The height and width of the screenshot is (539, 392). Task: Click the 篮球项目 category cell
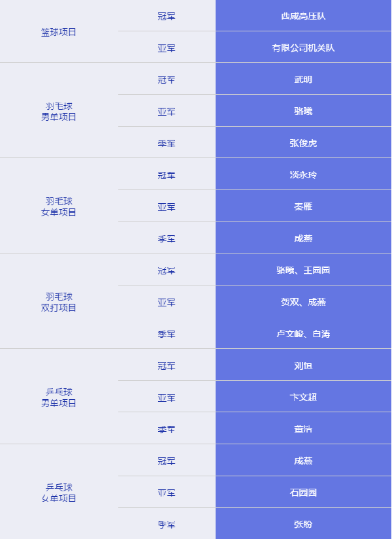point(59,31)
